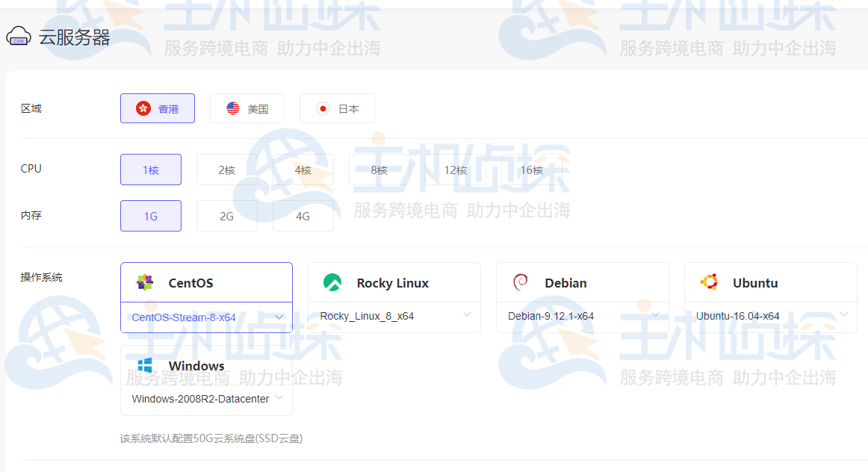Select the 4G memory button
Screen dimensions: 868x472
[303, 216]
